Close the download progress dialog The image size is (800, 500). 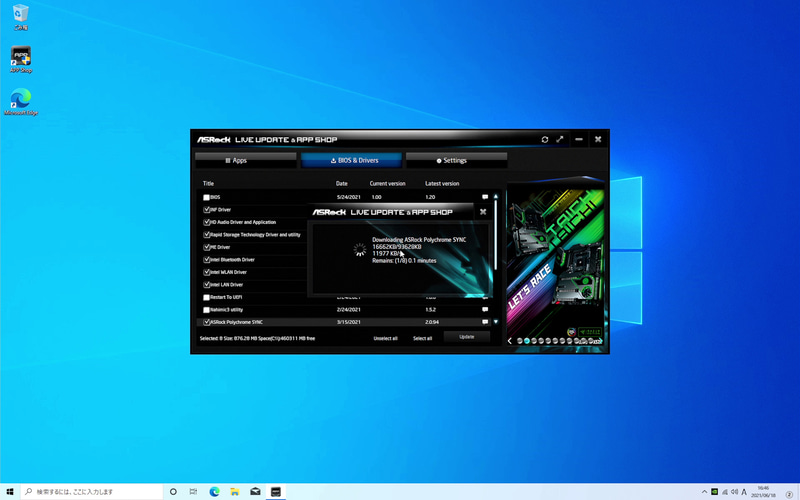pyautogui.click(x=483, y=212)
